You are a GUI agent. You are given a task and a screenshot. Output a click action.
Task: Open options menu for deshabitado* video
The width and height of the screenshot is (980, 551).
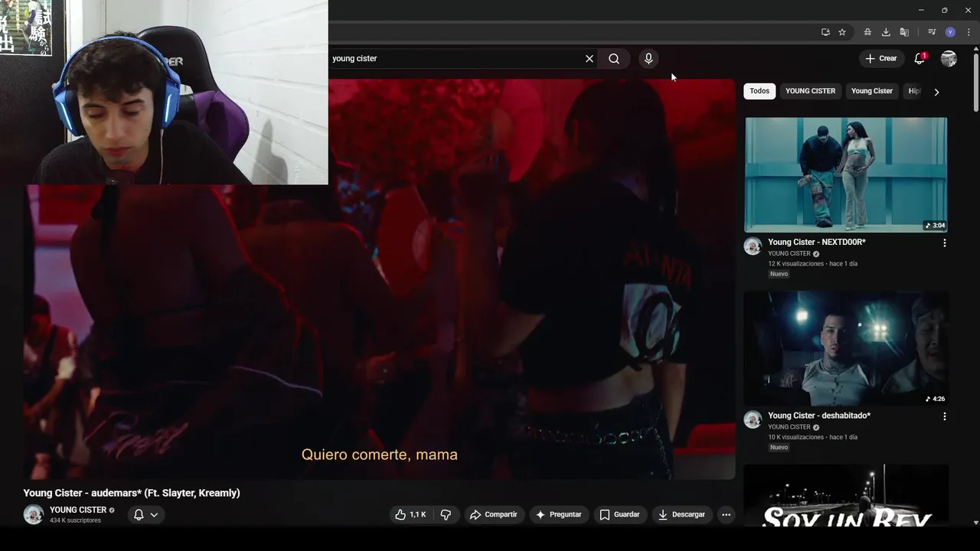[x=944, y=416]
